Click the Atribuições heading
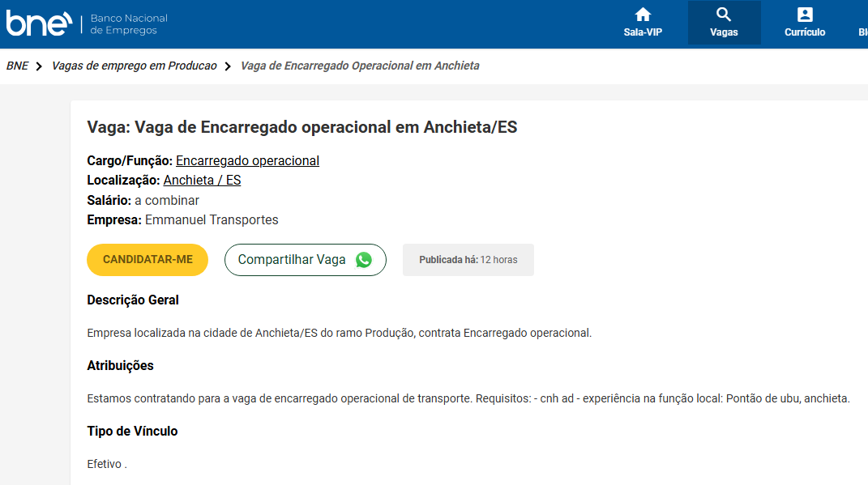 click(x=120, y=366)
